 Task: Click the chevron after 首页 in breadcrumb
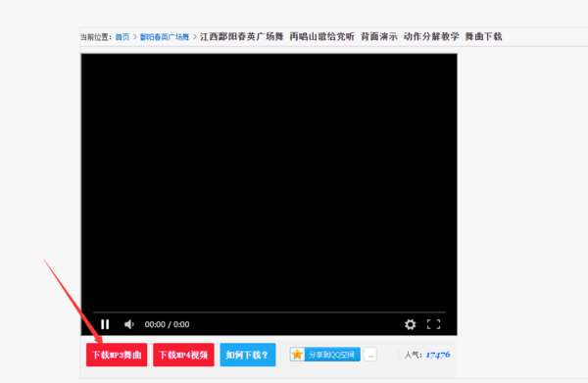click(134, 37)
